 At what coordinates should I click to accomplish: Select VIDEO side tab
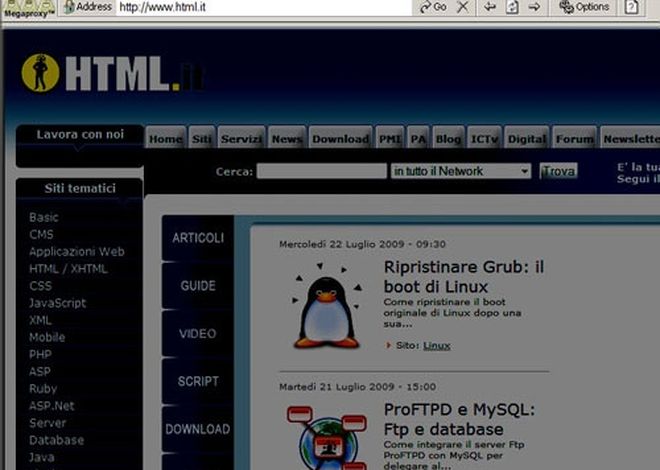point(198,334)
